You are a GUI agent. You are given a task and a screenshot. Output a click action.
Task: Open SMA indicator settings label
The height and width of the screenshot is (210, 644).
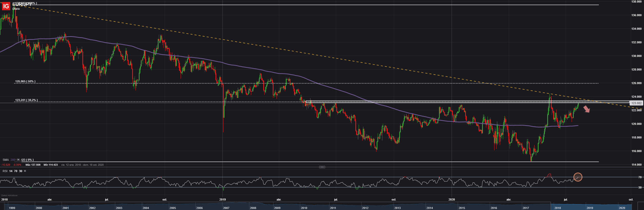click(x=6, y=160)
